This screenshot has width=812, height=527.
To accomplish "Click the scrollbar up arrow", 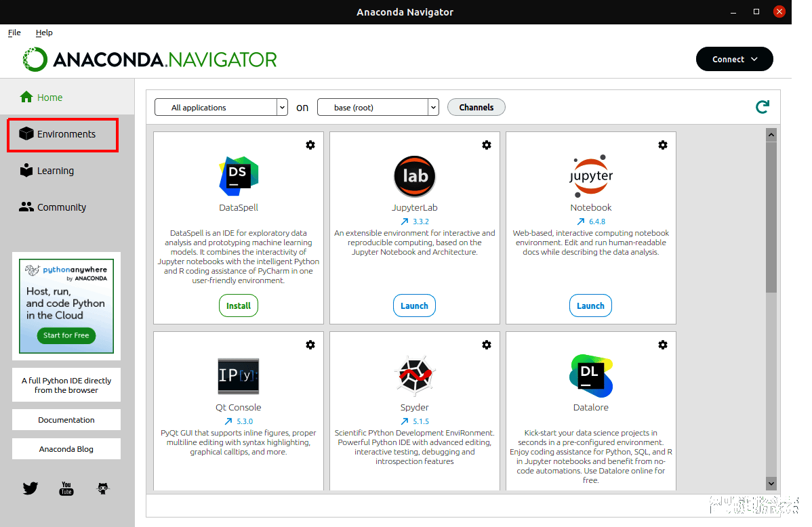I will tap(771, 135).
